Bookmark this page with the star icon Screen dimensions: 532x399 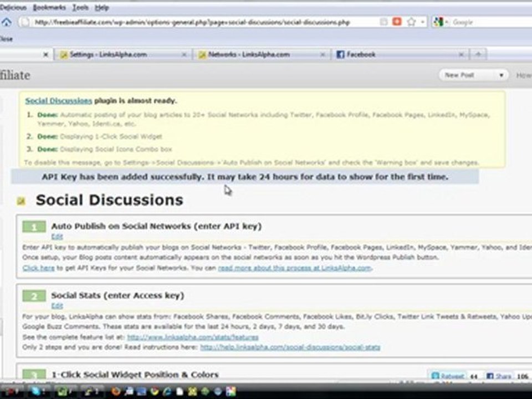coord(411,22)
